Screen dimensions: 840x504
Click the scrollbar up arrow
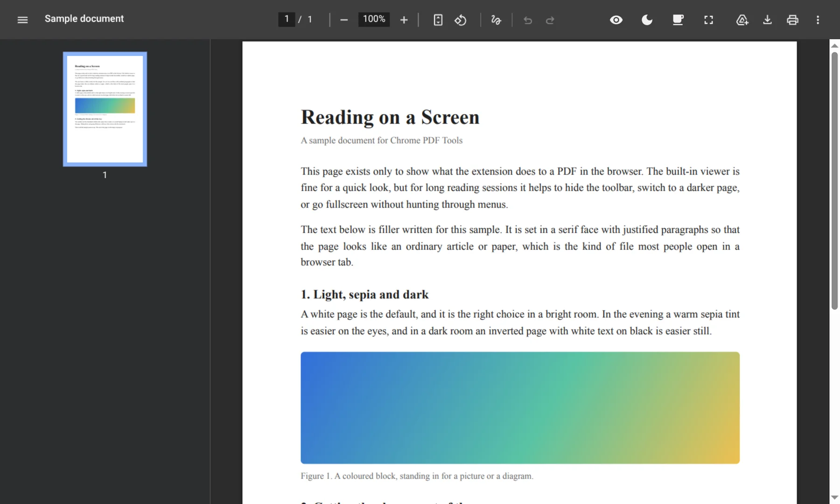click(x=834, y=46)
